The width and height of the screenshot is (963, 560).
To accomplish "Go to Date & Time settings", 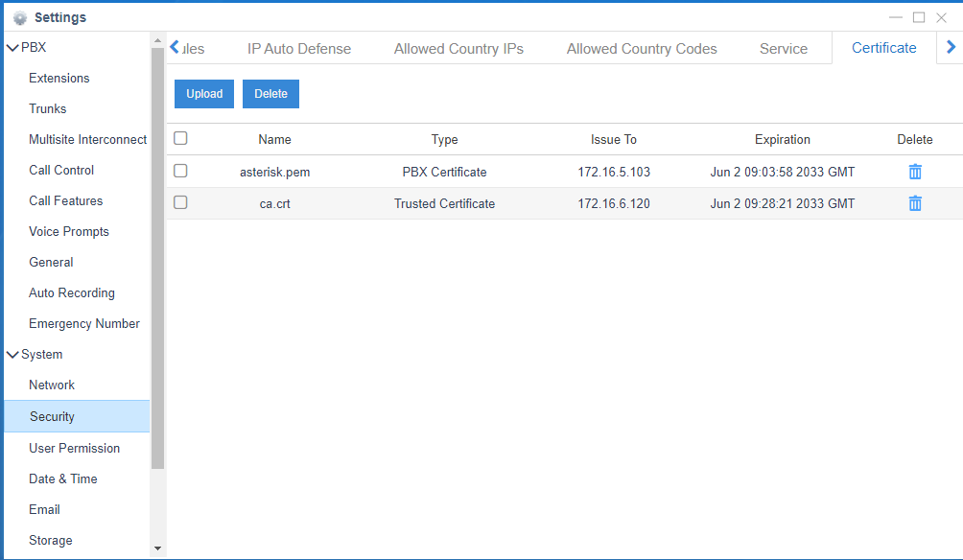I will (x=62, y=478).
